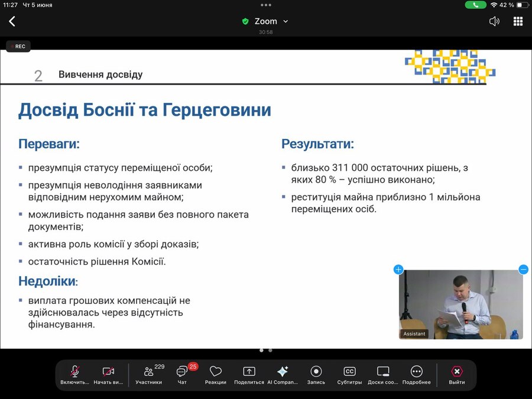
Task: Tap the REC recording indicator
Action: point(18,46)
